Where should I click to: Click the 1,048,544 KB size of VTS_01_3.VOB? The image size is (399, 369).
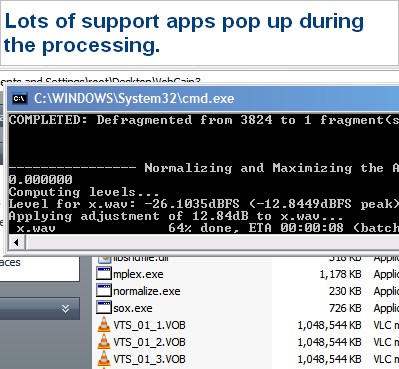pos(330,359)
